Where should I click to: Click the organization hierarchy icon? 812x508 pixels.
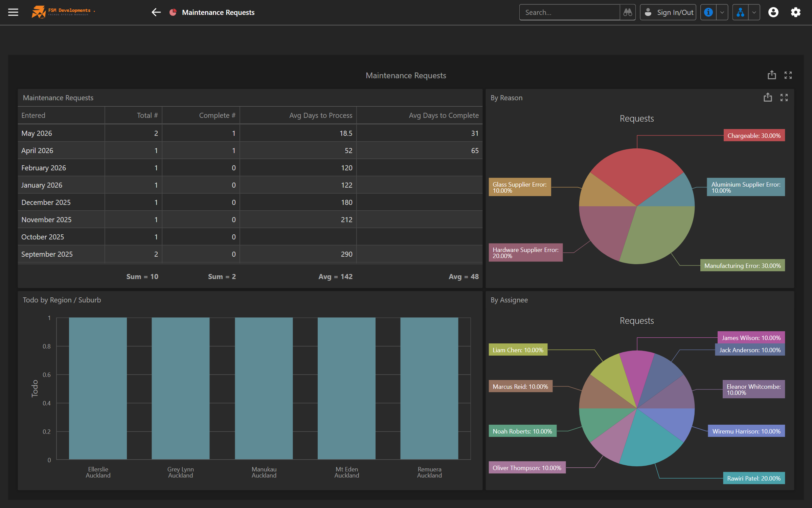pos(741,12)
